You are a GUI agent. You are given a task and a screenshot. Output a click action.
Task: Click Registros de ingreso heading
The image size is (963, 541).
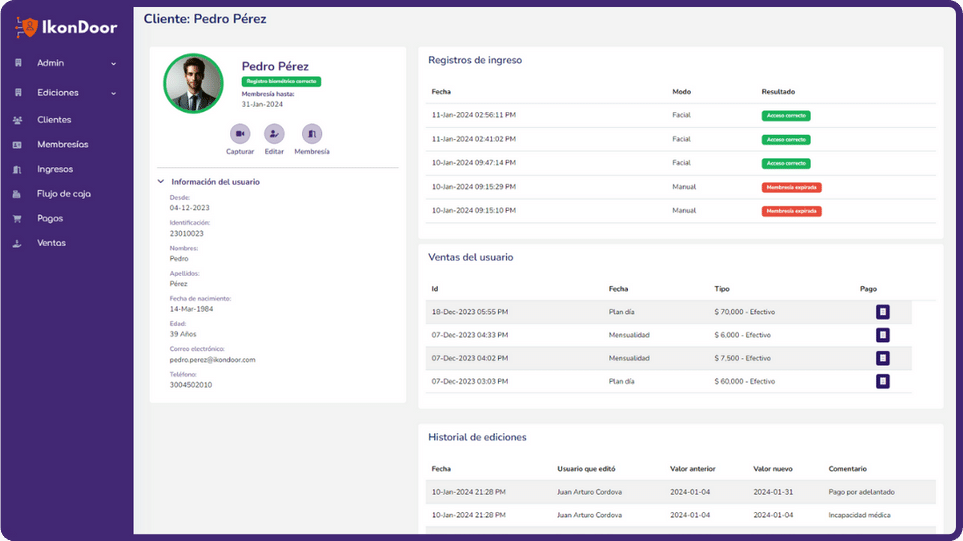click(475, 60)
